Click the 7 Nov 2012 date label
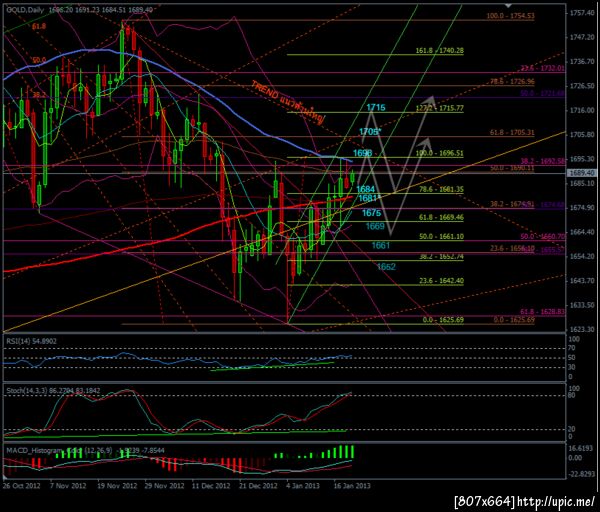The height and width of the screenshot is (512, 600). (68, 486)
